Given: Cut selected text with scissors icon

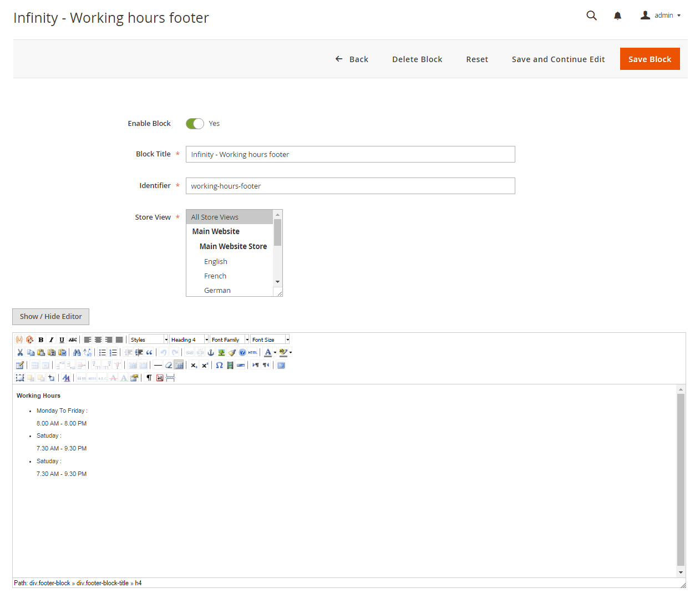Looking at the screenshot, I should click(x=20, y=352).
